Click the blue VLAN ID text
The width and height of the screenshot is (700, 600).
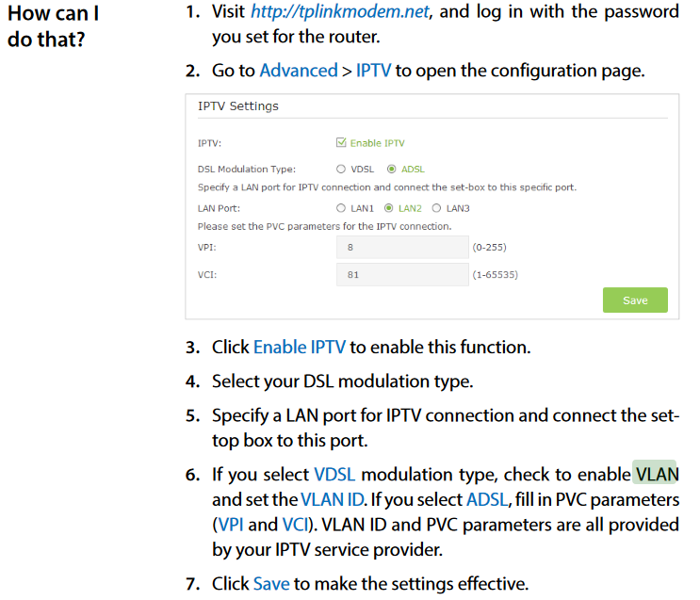tap(333, 499)
